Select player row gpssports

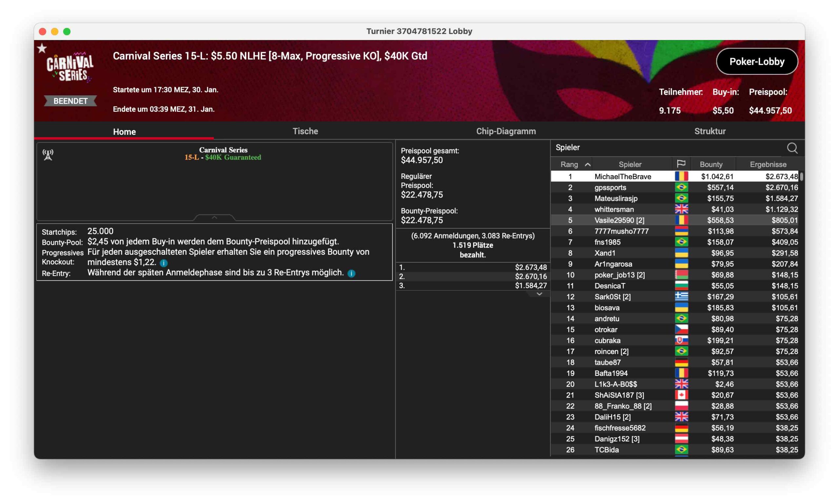tap(610, 187)
